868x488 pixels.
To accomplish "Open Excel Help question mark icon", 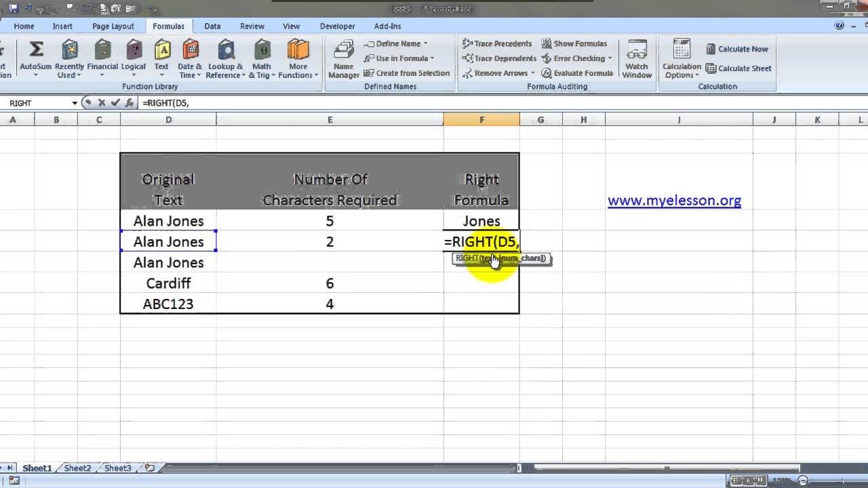I will point(840,26).
